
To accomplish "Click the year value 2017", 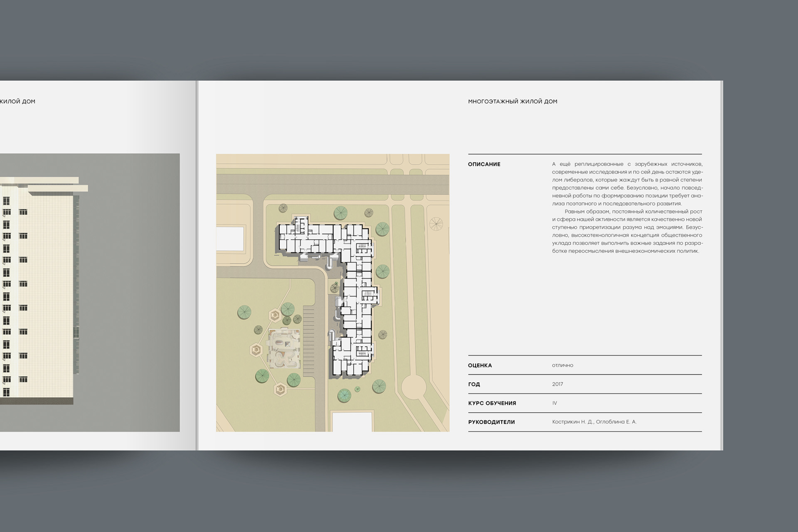I will [x=557, y=384].
